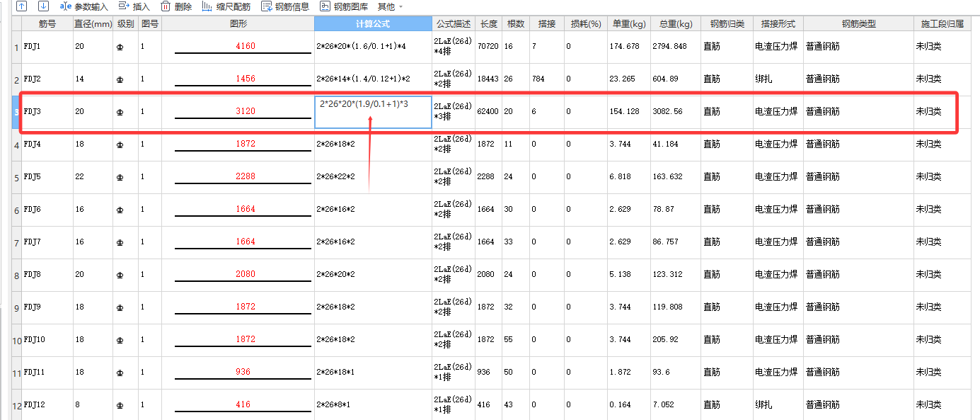Click the FDJ12 cell
This screenshot has height=420, width=980.
(47, 405)
